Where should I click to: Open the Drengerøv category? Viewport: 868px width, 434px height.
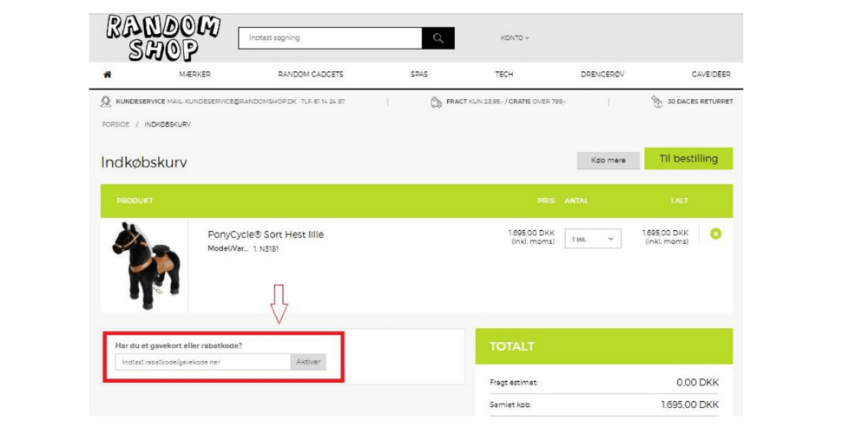tap(602, 75)
